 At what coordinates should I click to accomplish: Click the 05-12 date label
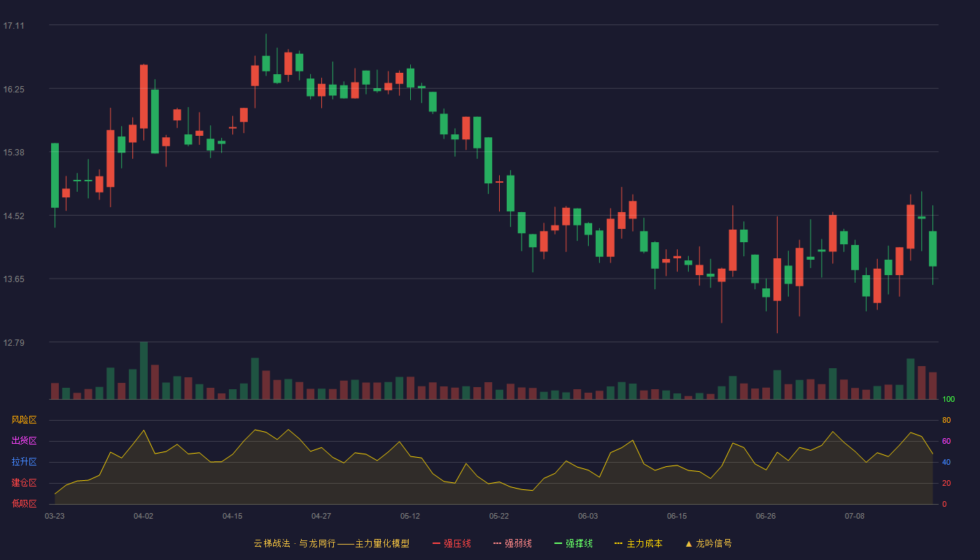[x=410, y=516]
